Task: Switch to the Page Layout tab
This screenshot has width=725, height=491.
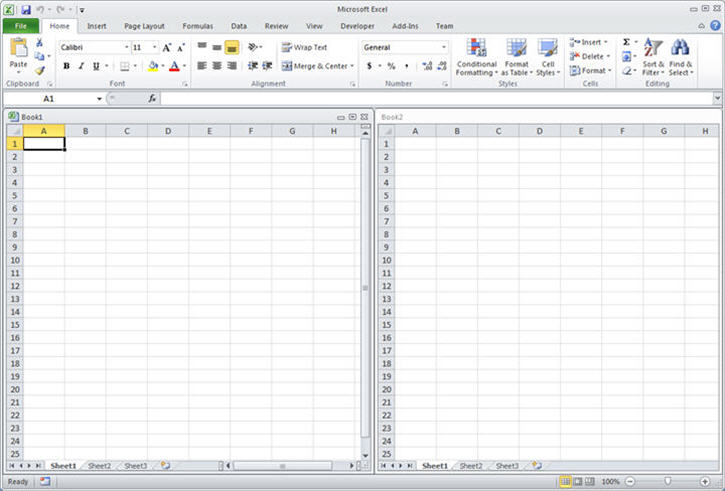Action: [x=144, y=26]
